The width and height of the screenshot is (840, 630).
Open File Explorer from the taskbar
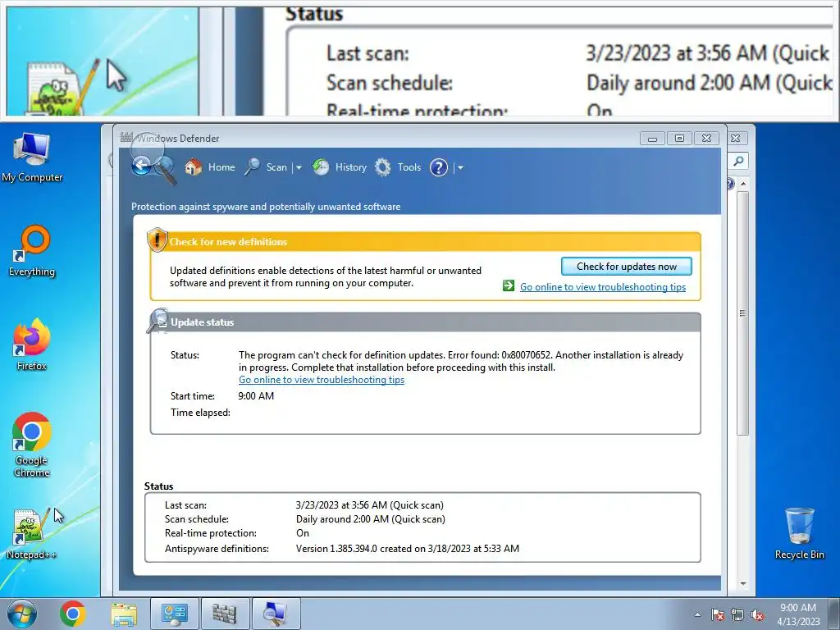tap(124, 614)
